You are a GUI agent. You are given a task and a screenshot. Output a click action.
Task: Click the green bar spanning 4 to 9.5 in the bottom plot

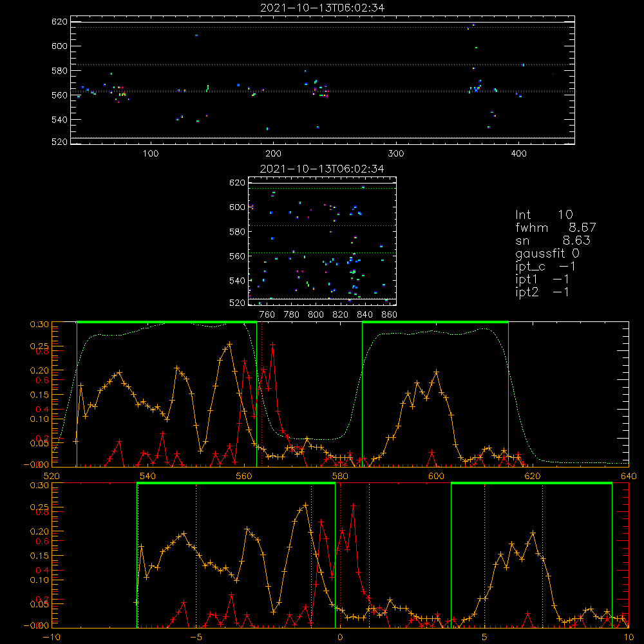click(x=531, y=483)
